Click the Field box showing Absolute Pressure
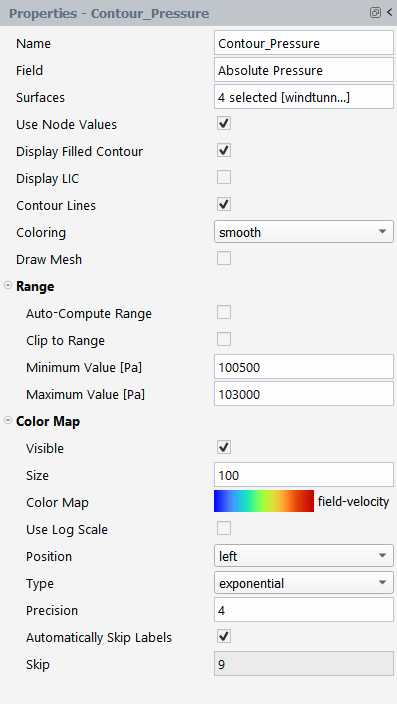Viewport: 397px width, 704px height. [x=304, y=70]
